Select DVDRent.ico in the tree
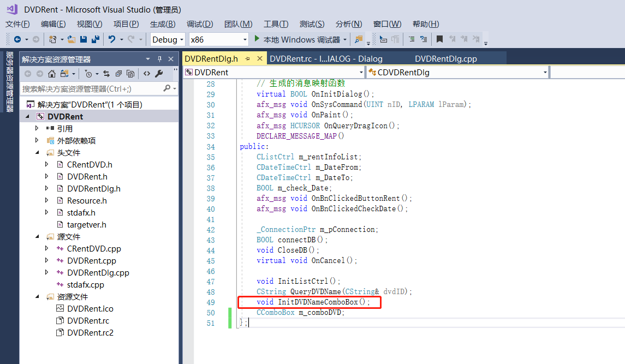The image size is (625, 364). coord(90,308)
